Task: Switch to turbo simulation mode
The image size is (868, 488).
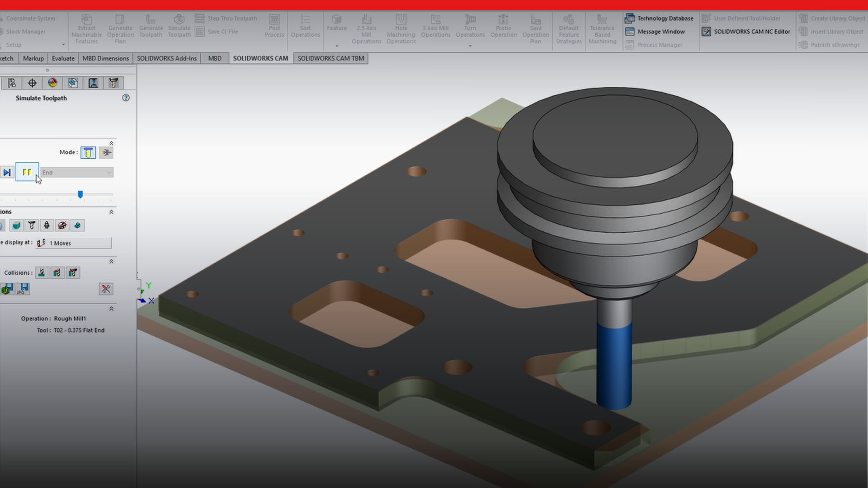Action: pyautogui.click(x=106, y=152)
